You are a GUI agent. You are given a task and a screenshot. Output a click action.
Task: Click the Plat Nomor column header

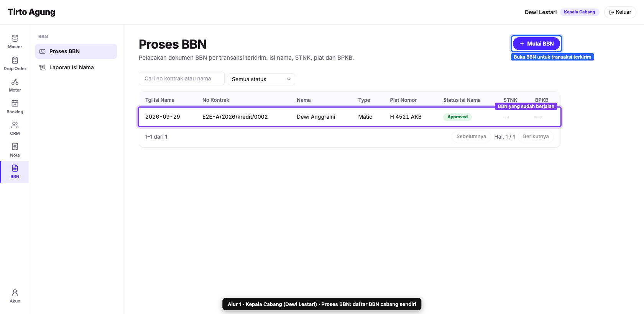point(403,100)
